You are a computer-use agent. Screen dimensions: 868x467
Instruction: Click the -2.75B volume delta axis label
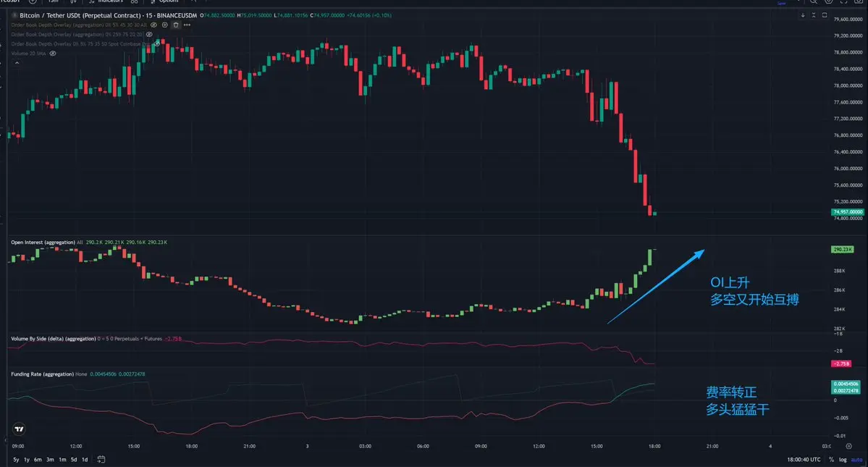(x=841, y=363)
